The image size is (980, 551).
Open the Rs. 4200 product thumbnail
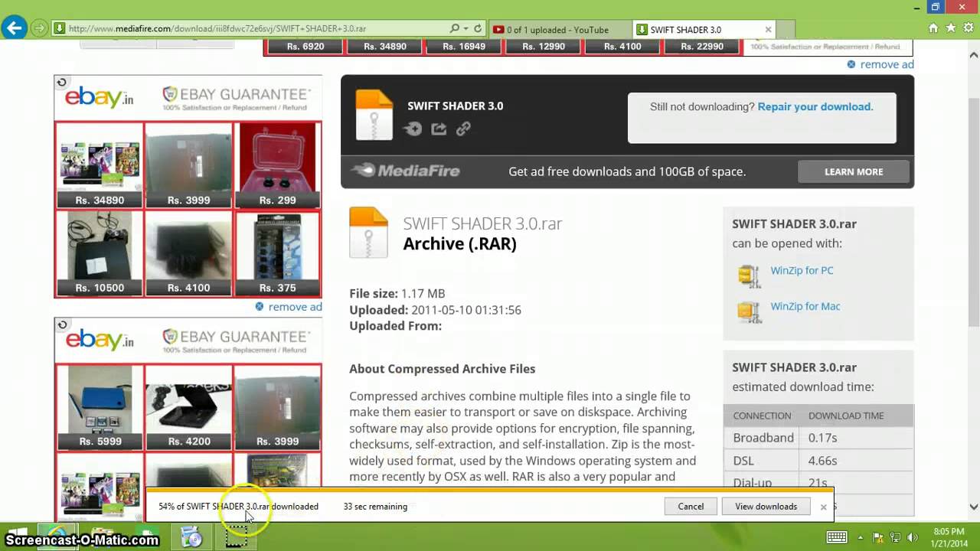click(x=188, y=407)
